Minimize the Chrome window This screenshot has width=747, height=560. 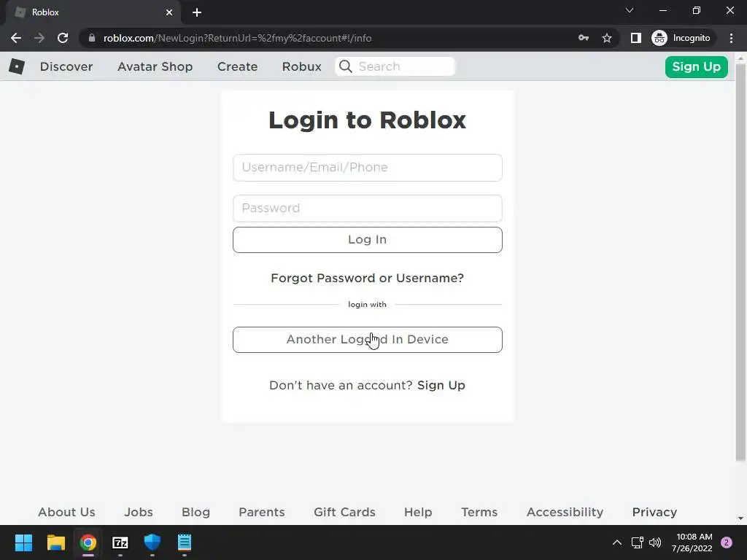[x=662, y=10]
